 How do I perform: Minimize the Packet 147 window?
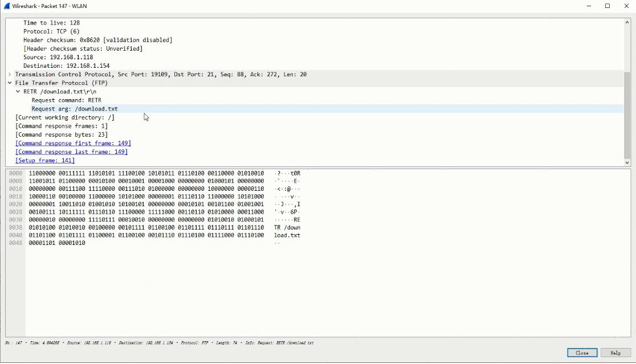point(589,6)
